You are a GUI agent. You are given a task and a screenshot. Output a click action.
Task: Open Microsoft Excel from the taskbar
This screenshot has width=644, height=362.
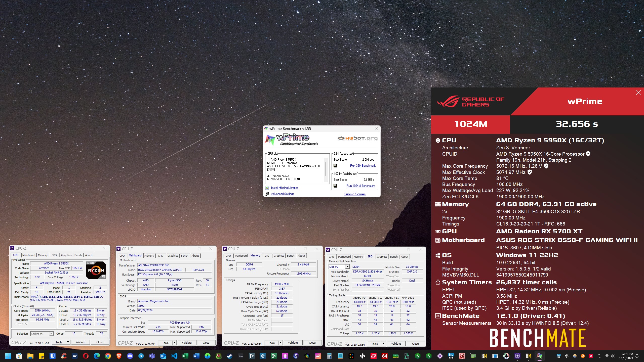click(x=185, y=356)
